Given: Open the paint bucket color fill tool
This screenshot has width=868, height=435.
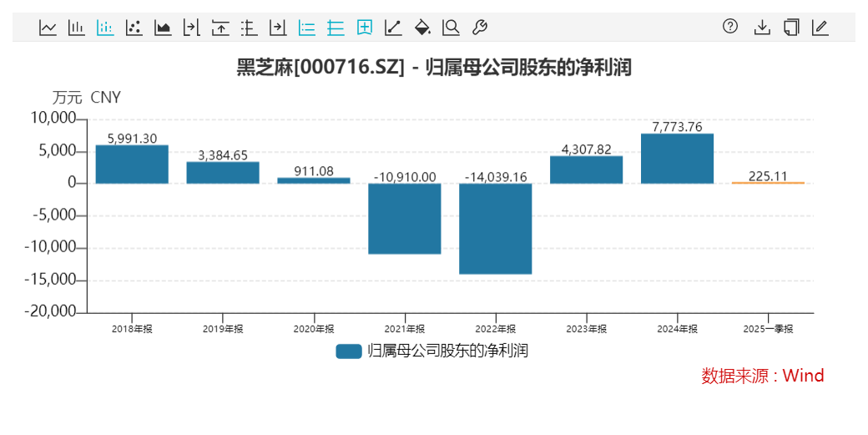Looking at the screenshot, I should pos(422,27).
